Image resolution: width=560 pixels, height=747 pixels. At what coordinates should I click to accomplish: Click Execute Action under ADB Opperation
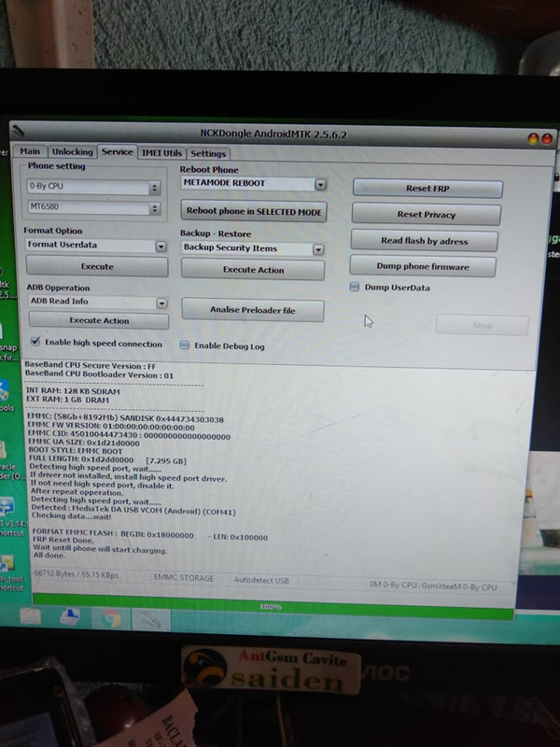(x=99, y=320)
